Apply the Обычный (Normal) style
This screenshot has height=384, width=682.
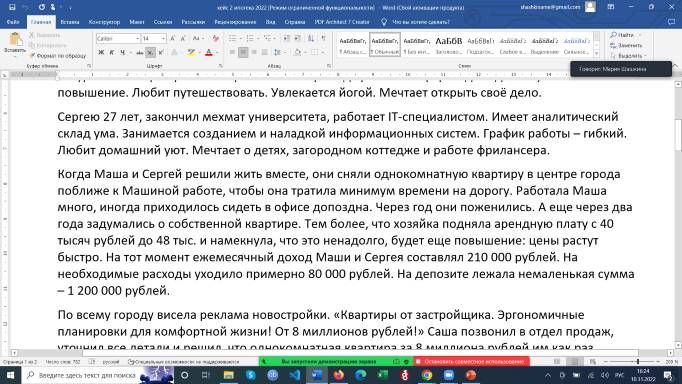(x=384, y=45)
